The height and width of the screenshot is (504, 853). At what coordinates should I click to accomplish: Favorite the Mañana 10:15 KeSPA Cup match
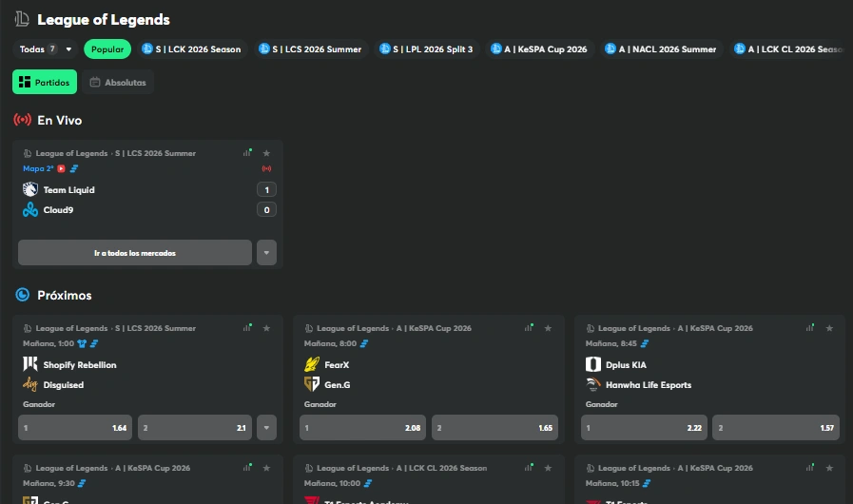[x=829, y=468]
